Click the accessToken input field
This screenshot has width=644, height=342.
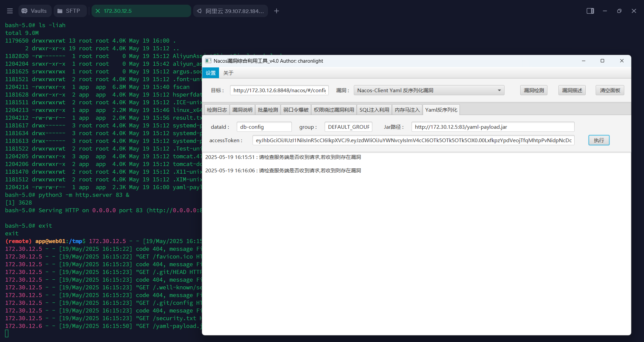[x=414, y=140]
